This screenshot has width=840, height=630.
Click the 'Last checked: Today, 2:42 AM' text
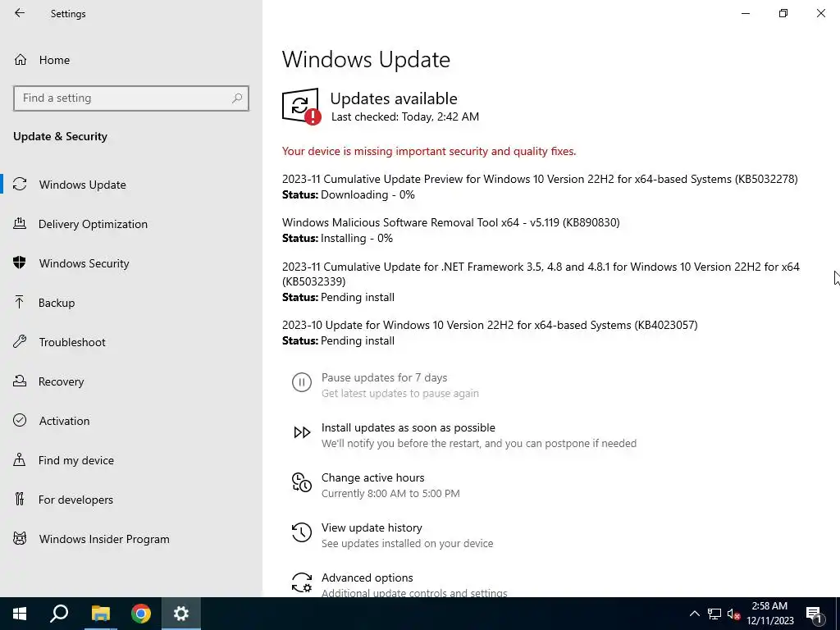pos(405,116)
